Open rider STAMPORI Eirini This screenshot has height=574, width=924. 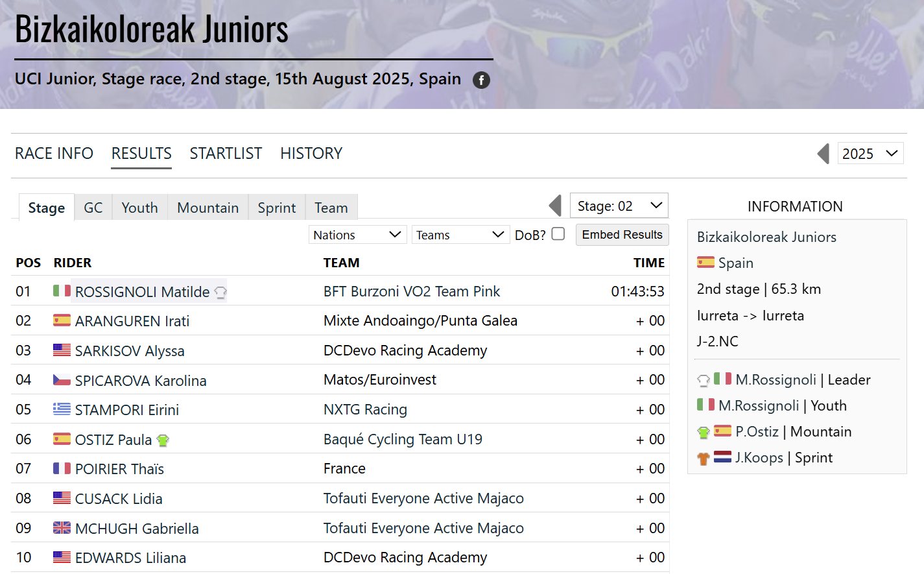click(127, 410)
